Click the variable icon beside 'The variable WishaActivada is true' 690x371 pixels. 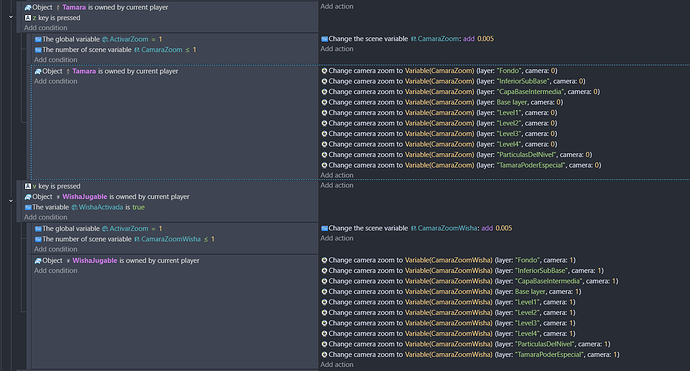[28, 207]
